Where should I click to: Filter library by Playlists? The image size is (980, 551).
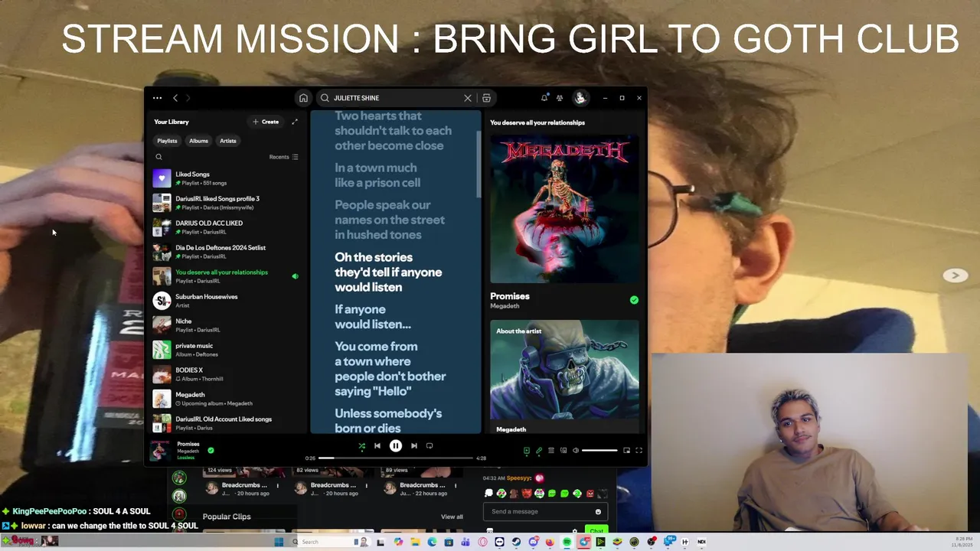(167, 141)
